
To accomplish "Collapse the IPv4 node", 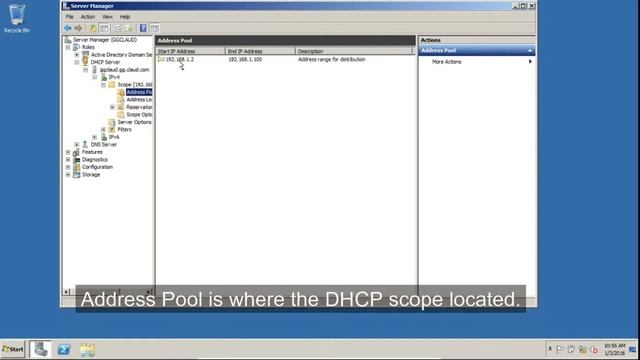I will (x=95, y=77).
